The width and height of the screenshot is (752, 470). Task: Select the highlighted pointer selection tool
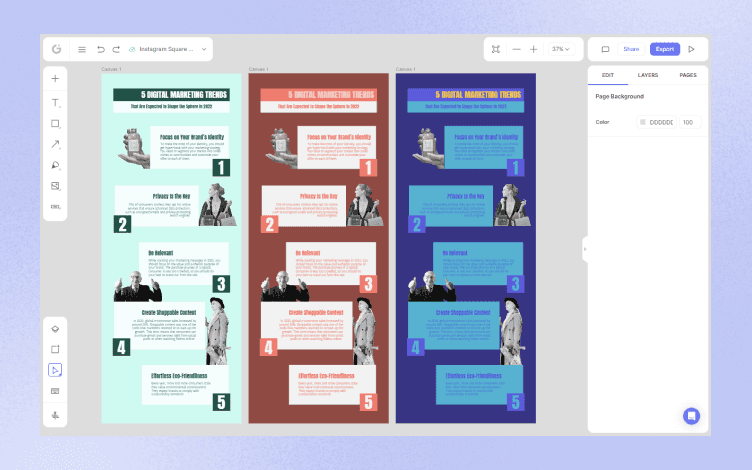[55, 370]
